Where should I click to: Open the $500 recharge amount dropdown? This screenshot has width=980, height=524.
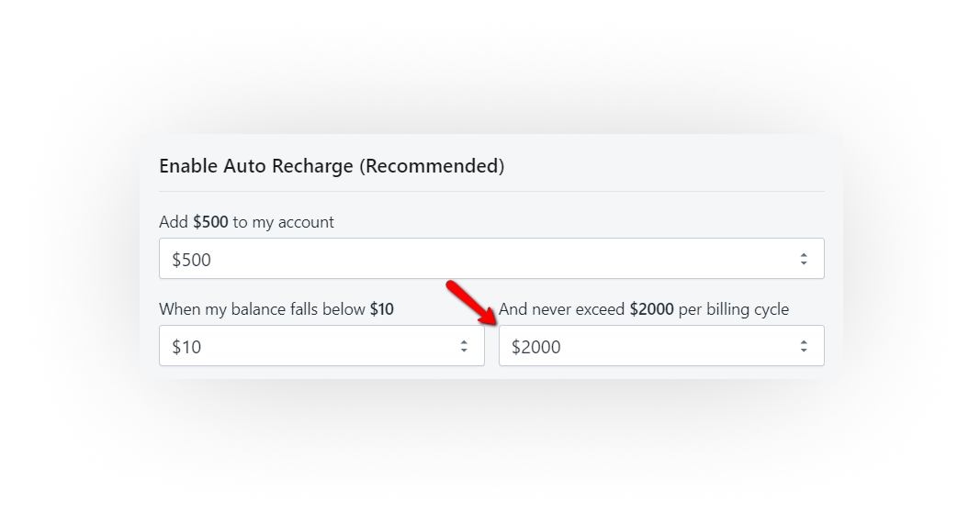(490, 259)
